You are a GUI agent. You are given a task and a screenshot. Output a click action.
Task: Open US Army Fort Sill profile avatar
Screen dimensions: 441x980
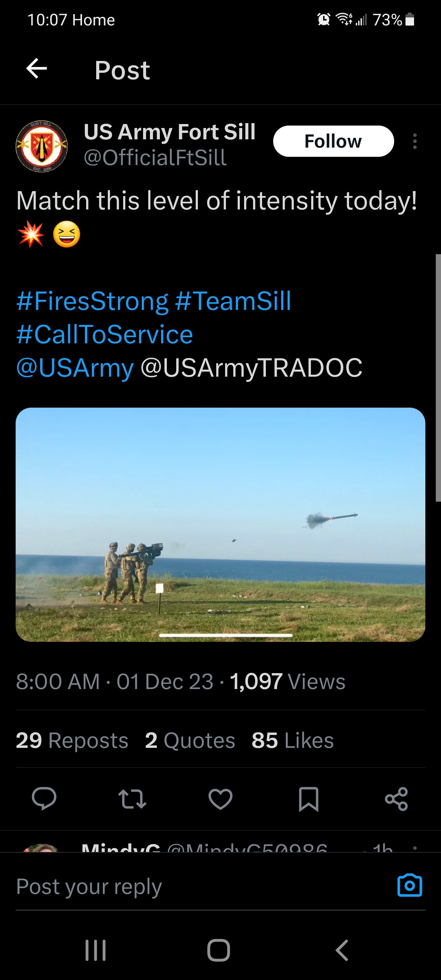(41, 146)
